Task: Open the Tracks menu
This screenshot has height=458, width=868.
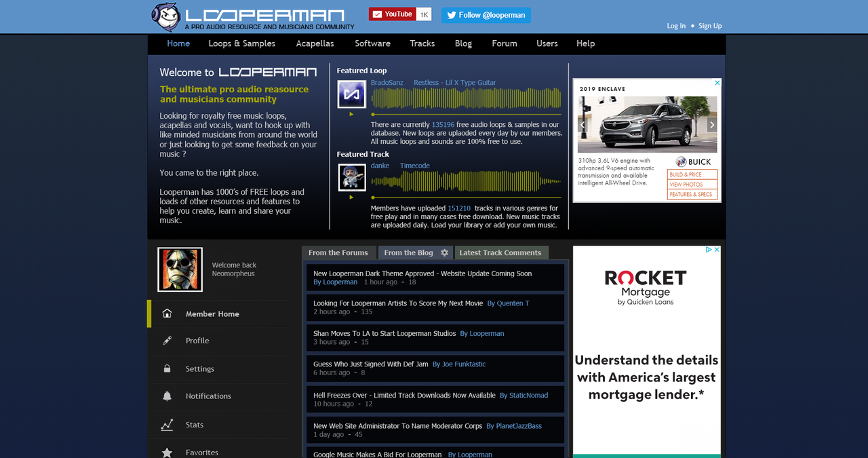Action: point(422,43)
